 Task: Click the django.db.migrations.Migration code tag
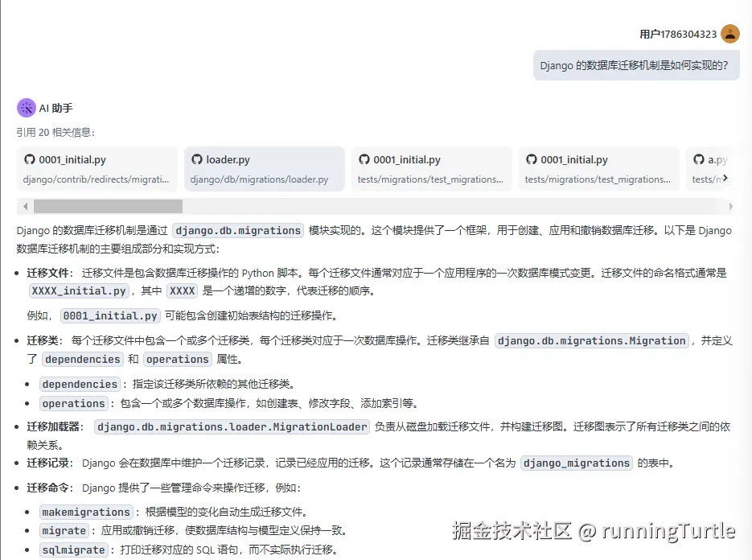(592, 340)
